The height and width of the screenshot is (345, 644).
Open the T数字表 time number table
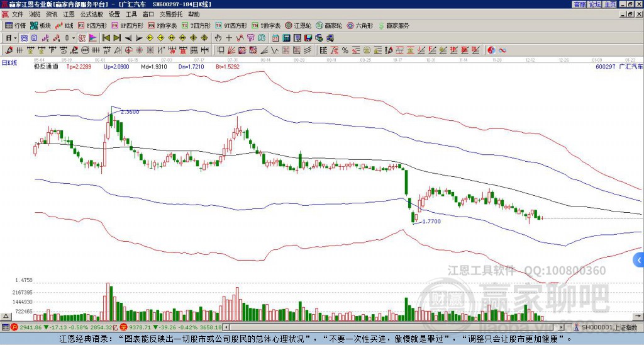tap(266, 25)
